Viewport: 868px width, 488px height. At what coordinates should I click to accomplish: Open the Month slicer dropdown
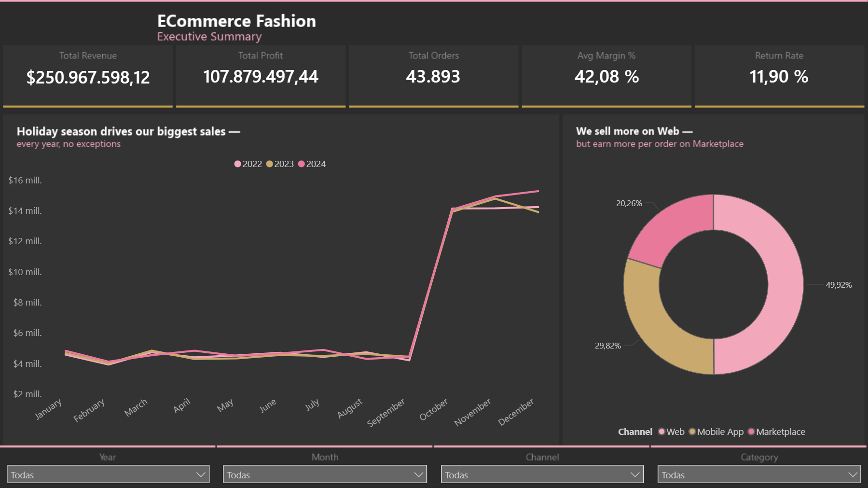[418, 474]
